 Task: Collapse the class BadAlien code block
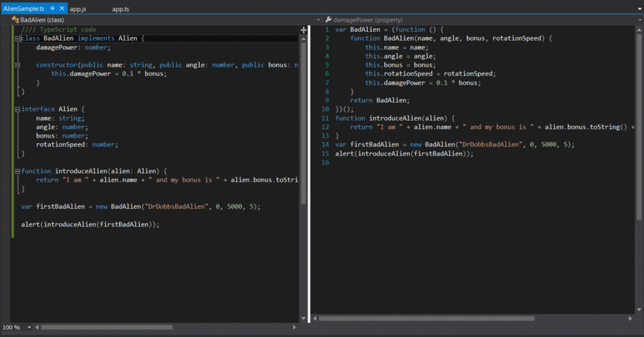(16, 39)
